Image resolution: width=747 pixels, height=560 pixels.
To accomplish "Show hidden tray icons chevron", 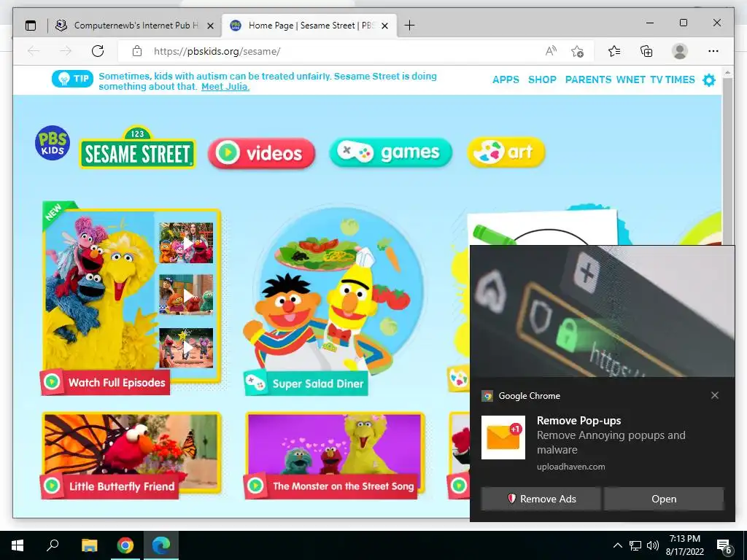I will coord(617,545).
